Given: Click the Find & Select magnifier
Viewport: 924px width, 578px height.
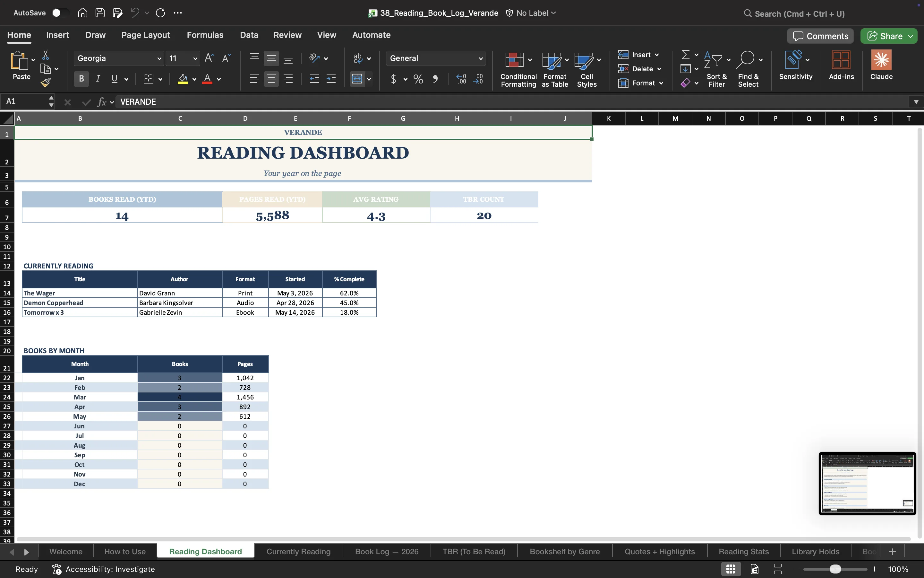Looking at the screenshot, I should 745,59.
